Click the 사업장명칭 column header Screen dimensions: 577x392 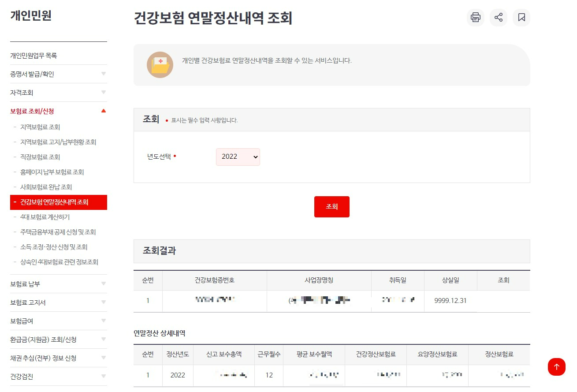point(319,280)
